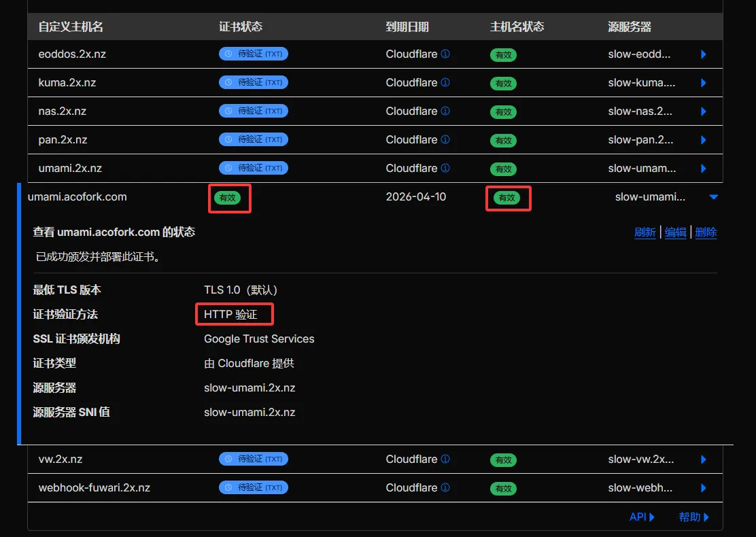This screenshot has height=537, width=756.
Task: Click info icon beside Cloudflare in eoddos.2x.nz row
Action: [445, 54]
